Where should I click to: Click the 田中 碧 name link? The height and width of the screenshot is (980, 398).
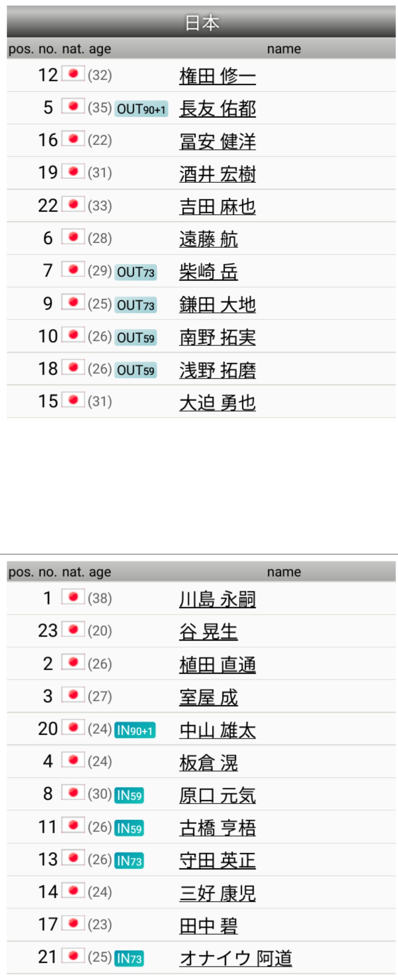point(209,926)
